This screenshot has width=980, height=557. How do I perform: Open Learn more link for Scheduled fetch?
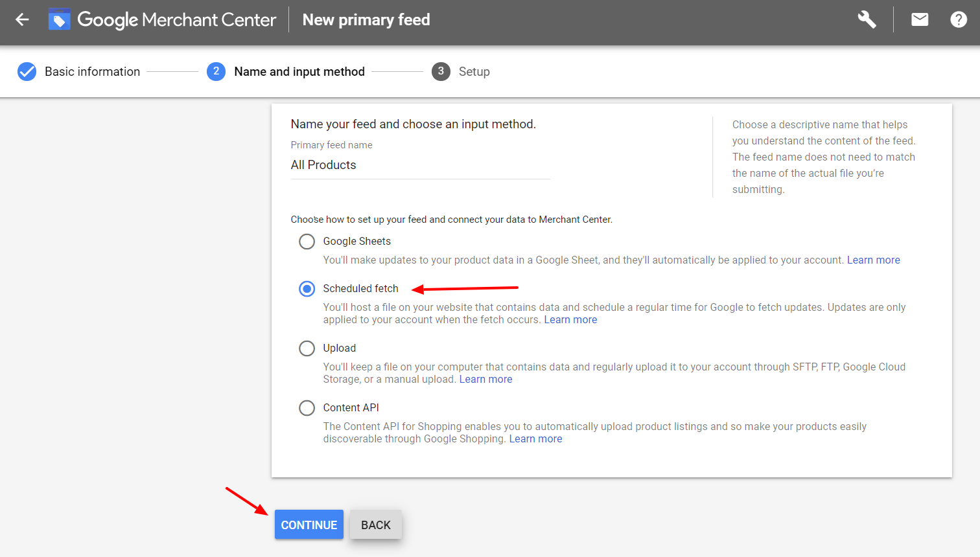pyautogui.click(x=570, y=319)
